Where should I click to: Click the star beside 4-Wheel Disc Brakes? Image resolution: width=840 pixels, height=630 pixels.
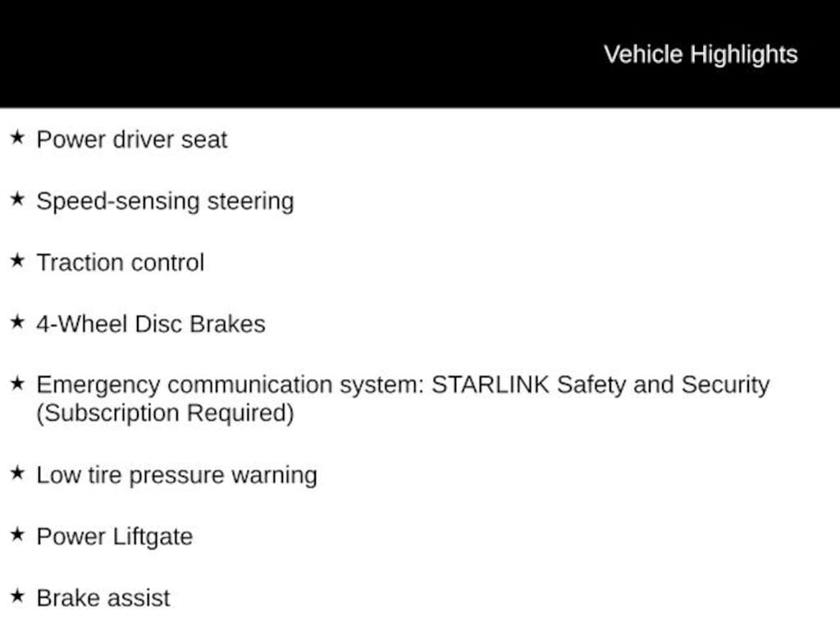[x=17, y=322]
